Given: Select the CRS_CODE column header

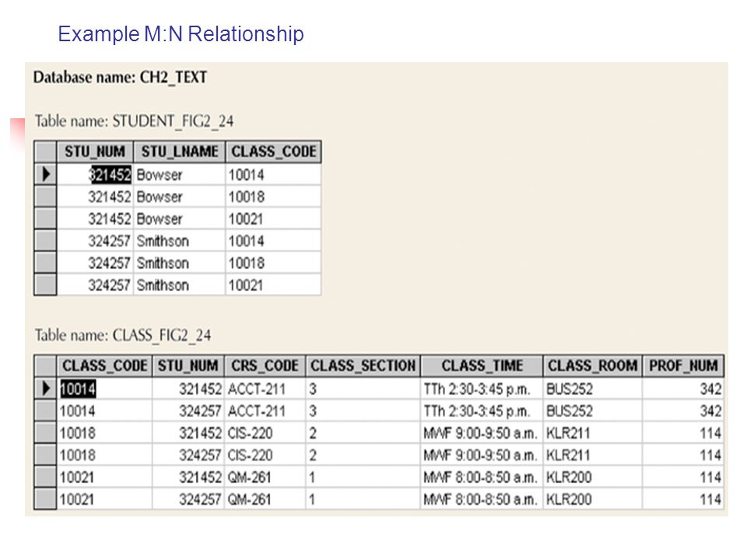Looking at the screenshot, I should click(265, 366).
